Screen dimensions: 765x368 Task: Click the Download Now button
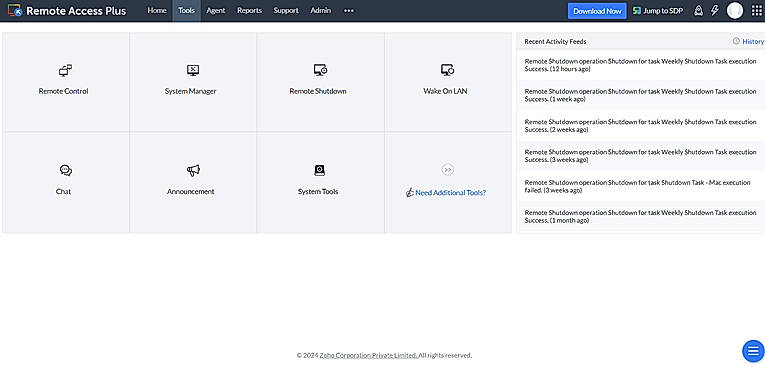pyautogui.click(x=597, y=11)
